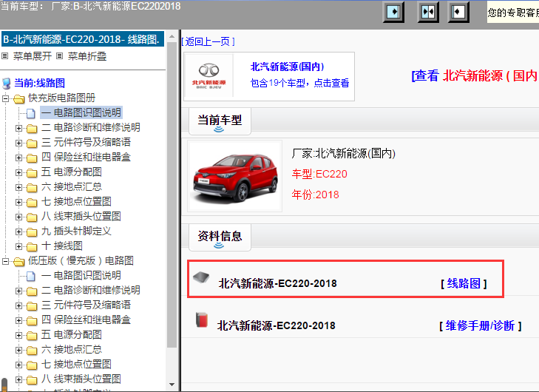Screen dimensions: 539x392
Task: Click the middle split-pane layout icon
Action: click(428, 12)
